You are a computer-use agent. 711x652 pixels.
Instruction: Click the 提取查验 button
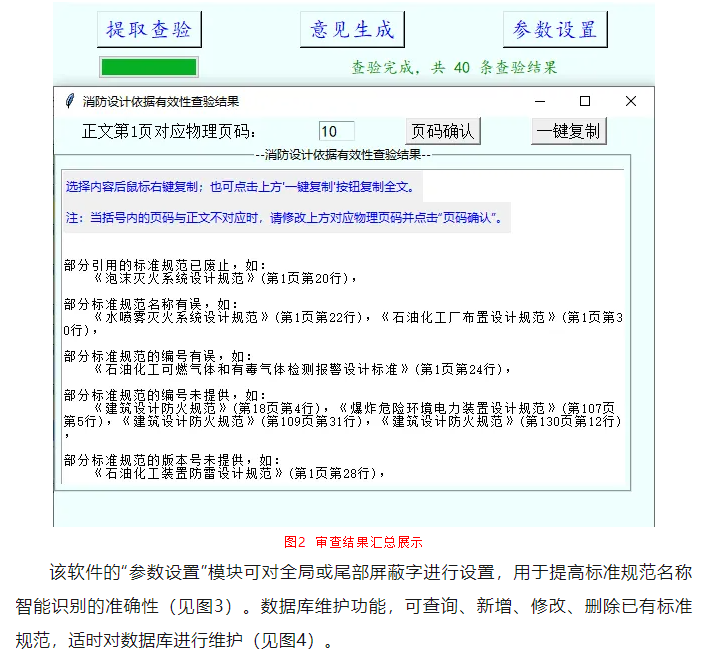point(149,29)
